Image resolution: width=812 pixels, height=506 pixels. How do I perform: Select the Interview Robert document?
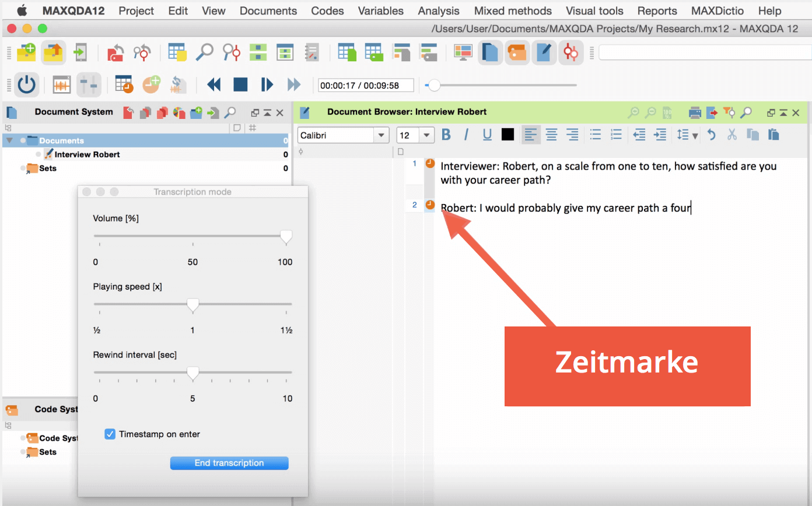coord(87,154)
